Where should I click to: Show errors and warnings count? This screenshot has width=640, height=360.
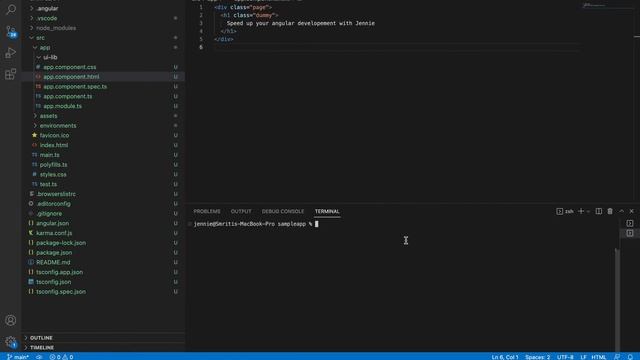(61, 357)
